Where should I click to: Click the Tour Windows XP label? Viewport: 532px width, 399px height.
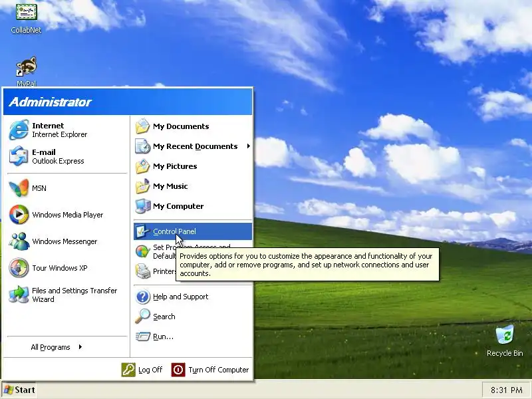[59, 268]
